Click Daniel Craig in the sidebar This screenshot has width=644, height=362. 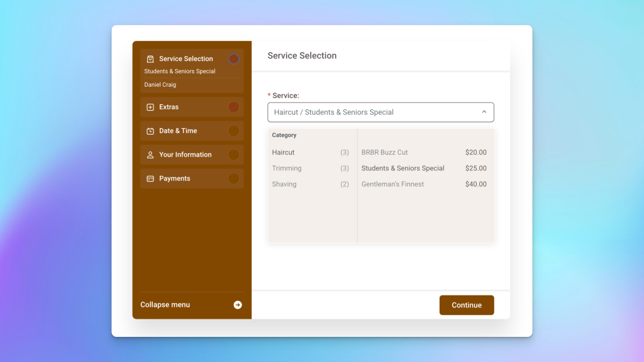pos(160,85)
